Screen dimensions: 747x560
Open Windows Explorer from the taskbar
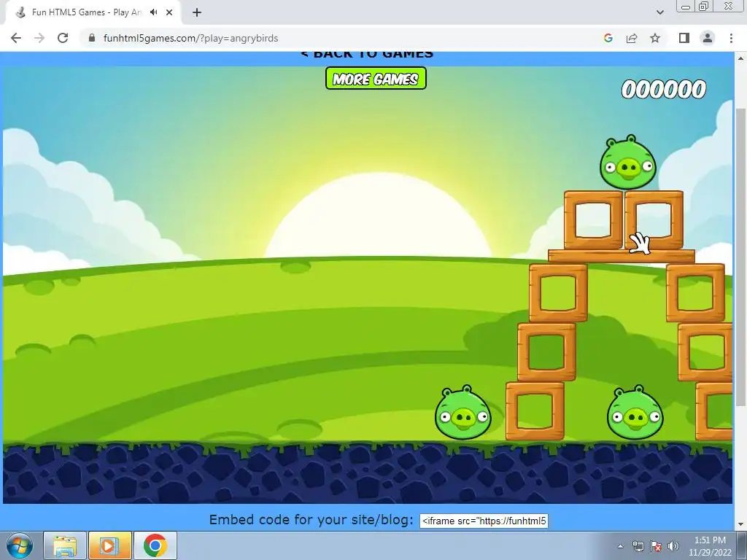65,545
